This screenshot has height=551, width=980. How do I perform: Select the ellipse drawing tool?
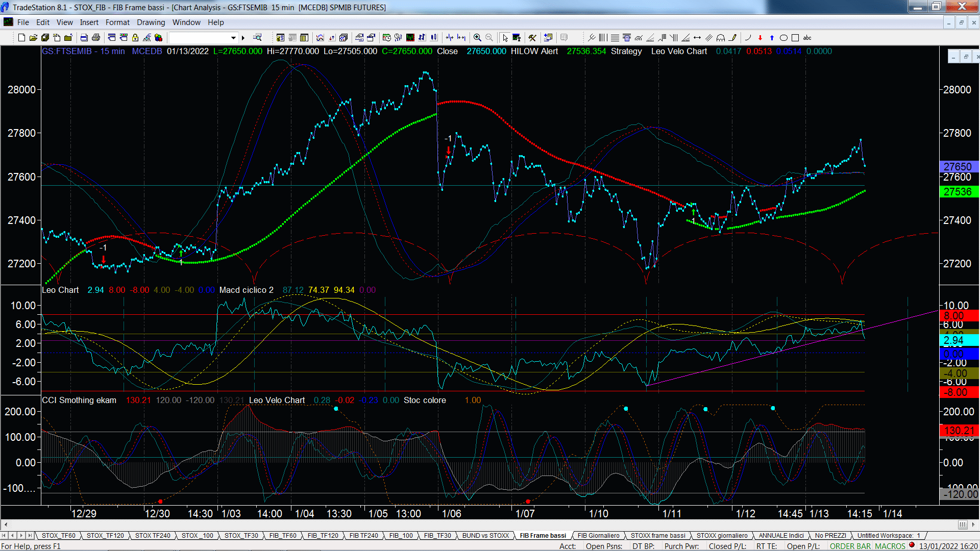783,37
